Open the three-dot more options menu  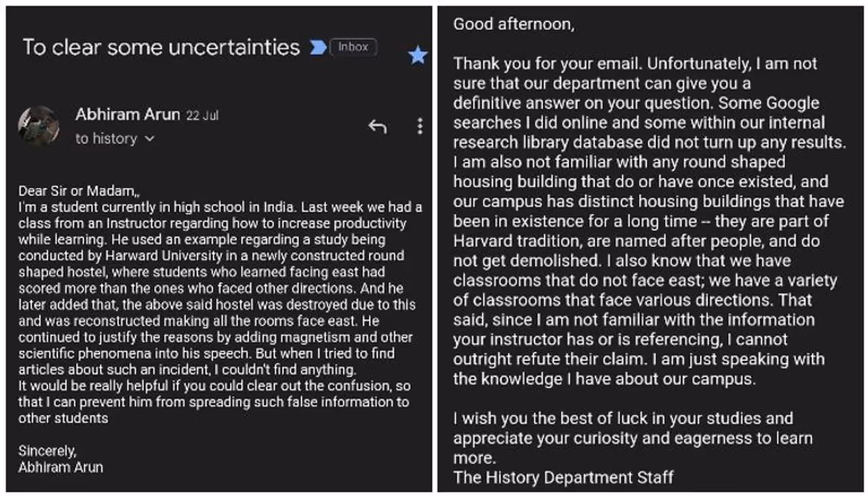(420, 126)
